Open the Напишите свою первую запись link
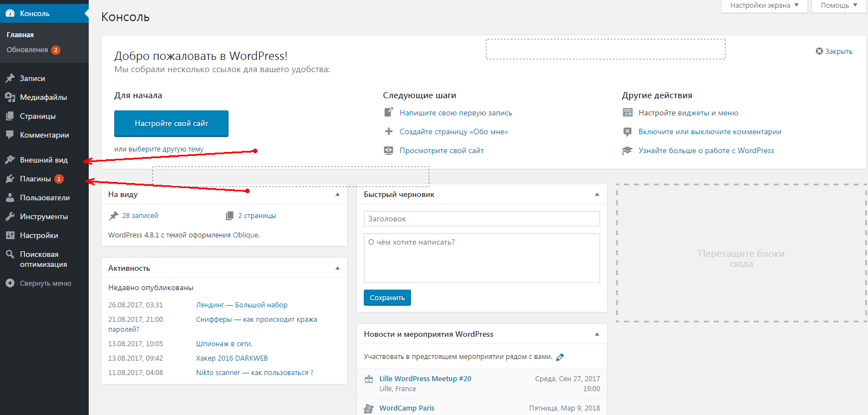 click(x=456, y=113)
